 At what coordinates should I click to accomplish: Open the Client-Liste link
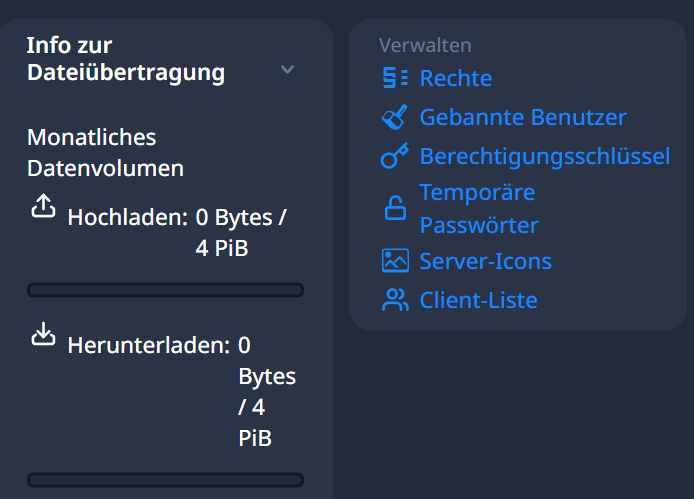coord(478,300)
